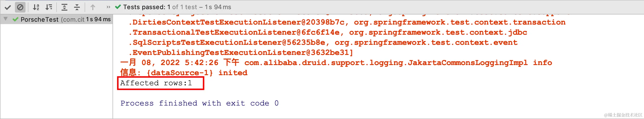Collapse the PorscheTest tree arrow
Viewport: 644px width, 119px height.
[6, 19]
